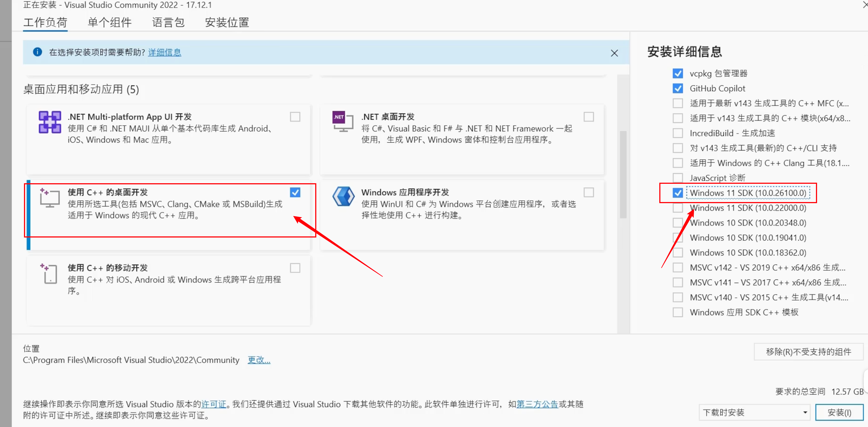Open the 许可证 license link

point(214,404)
